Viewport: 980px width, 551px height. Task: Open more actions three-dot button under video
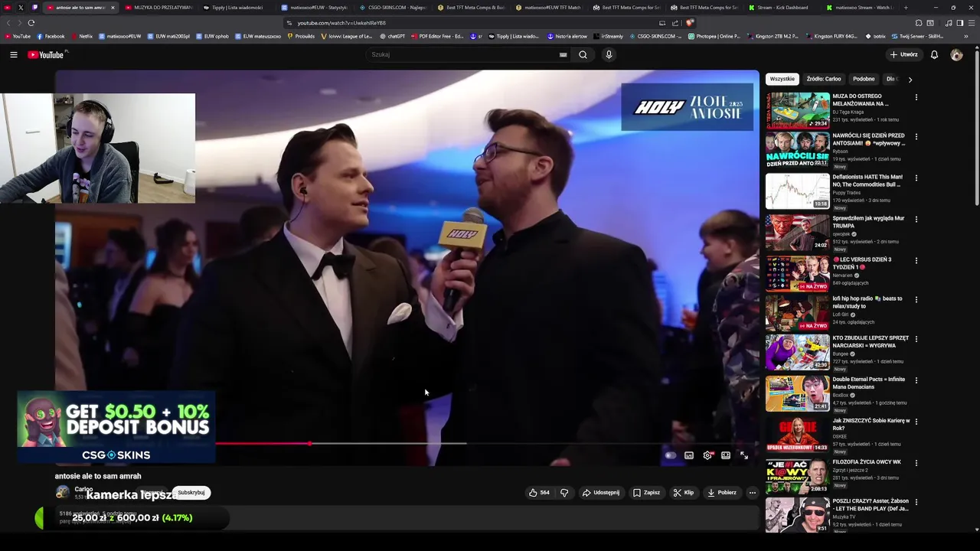(752, 493)
